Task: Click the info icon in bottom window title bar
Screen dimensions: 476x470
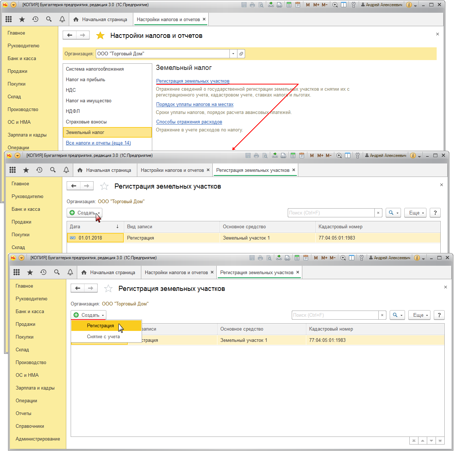Action: click(x=417, y=258)
